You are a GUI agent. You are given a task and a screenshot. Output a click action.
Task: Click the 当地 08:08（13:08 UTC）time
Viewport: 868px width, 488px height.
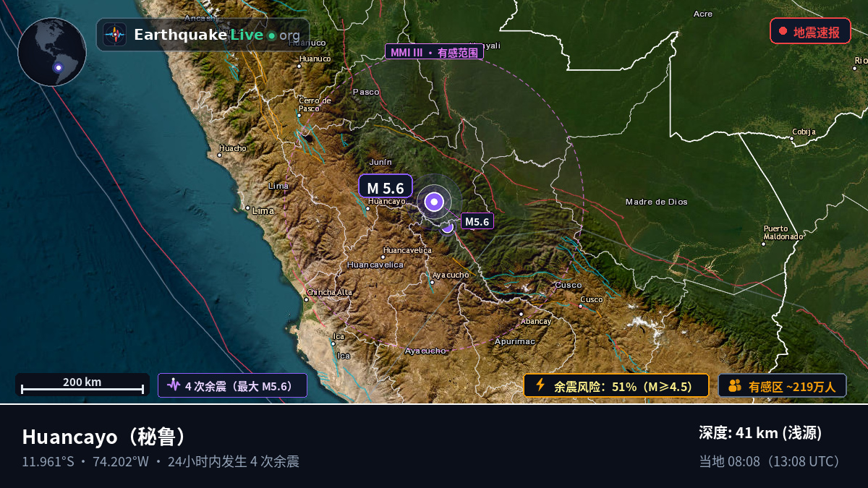pos(773,461)
